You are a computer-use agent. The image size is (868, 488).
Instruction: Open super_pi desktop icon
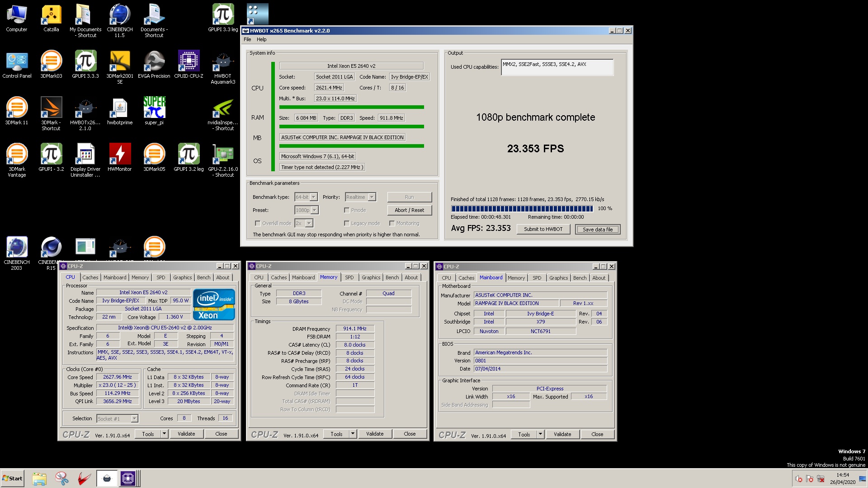154,111
